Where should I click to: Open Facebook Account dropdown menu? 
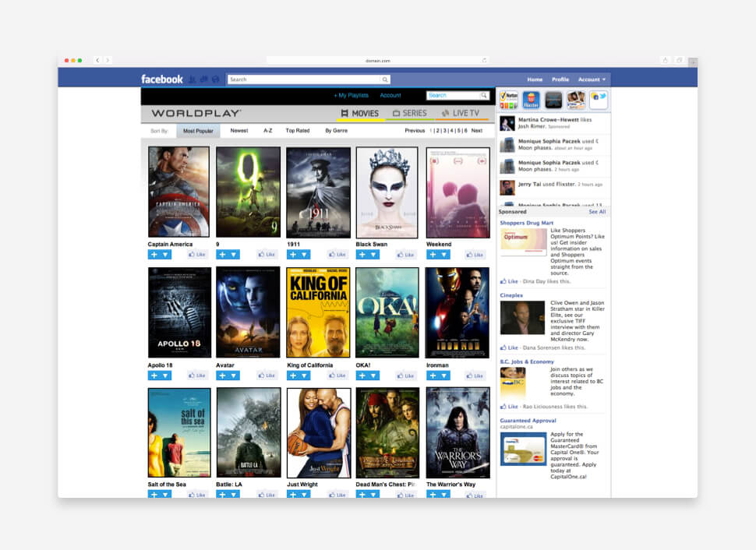point(592,79)
